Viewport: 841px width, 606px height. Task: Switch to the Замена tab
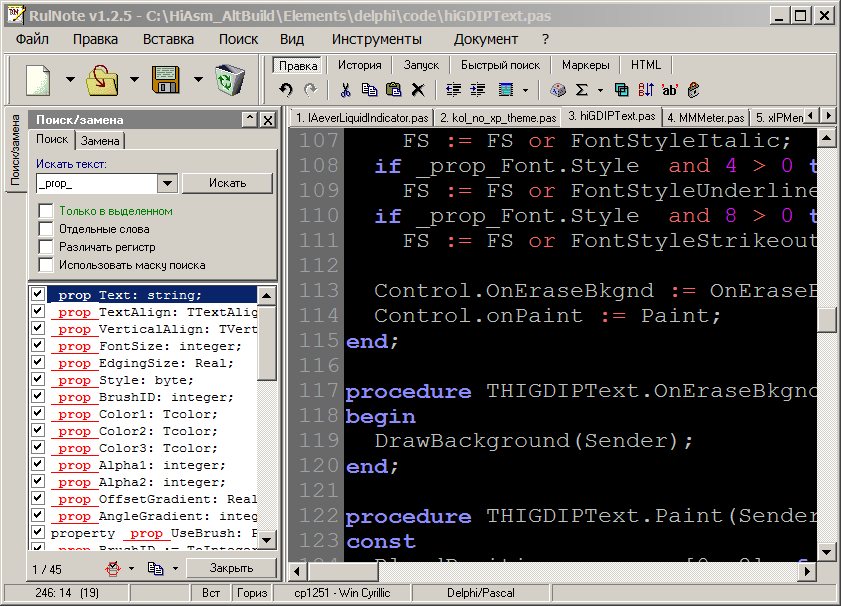(x=100, y=141)
